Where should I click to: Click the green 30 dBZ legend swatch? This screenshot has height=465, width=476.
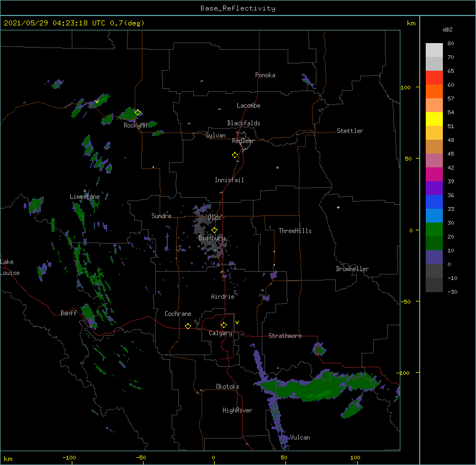[434, 230]
